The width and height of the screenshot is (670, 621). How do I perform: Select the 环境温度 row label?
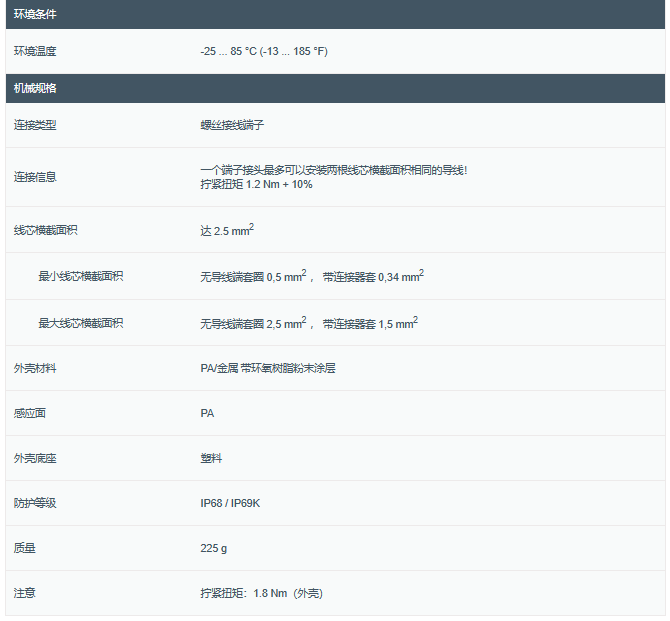[x=35, y=51]
